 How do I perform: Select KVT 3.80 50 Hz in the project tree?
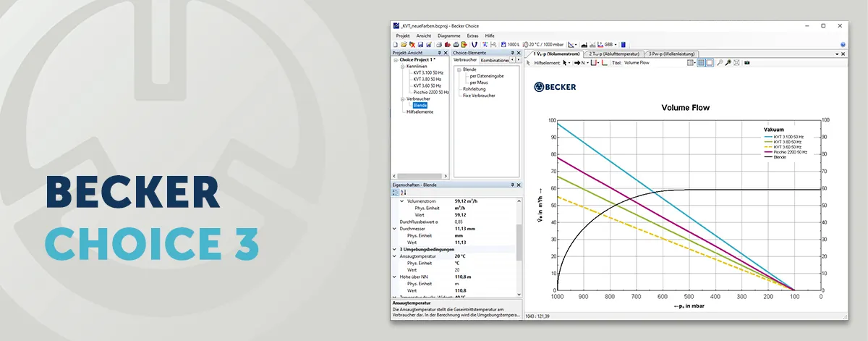[429, 80]
